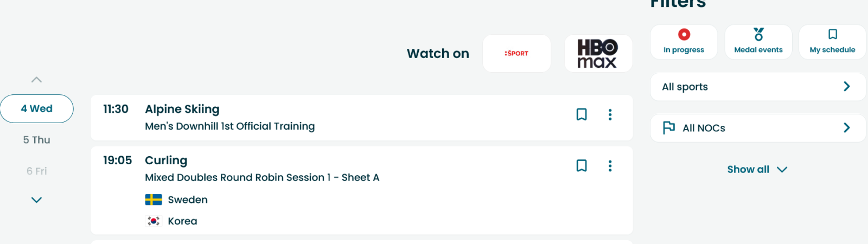Click the Sweden flag icon
Image resolution: width=868 pixels, height=244 pixels.
pyautogui.click(x=154, y=200)
